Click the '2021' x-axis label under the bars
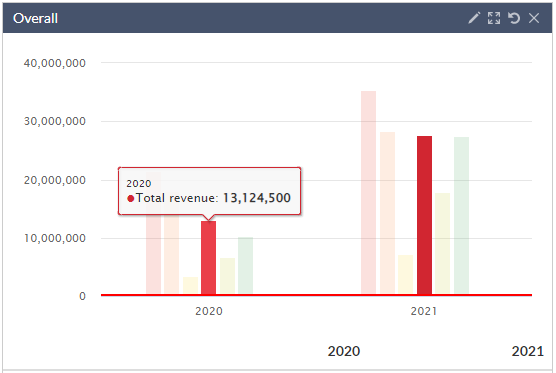This screenshot has width=556, height=373. point(424,311)
